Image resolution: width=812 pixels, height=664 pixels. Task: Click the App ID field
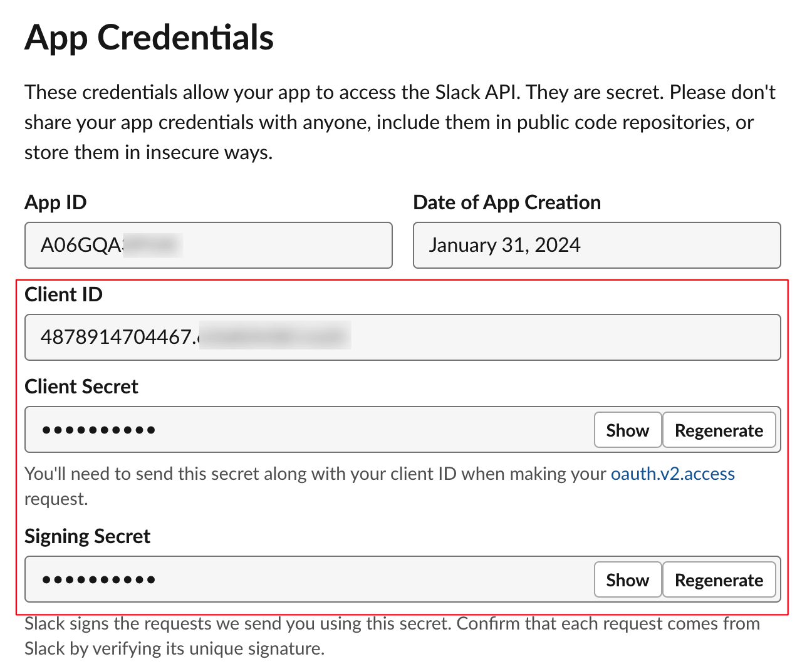(x=209, y=245)
